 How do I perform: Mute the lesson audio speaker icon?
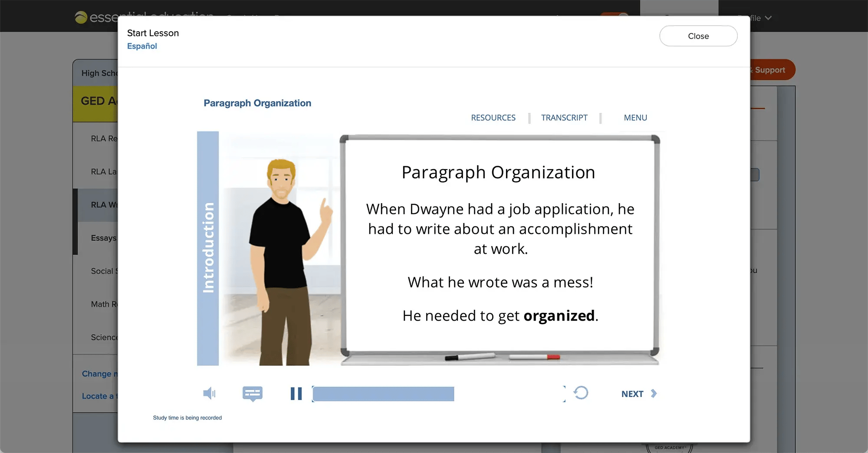209,394
